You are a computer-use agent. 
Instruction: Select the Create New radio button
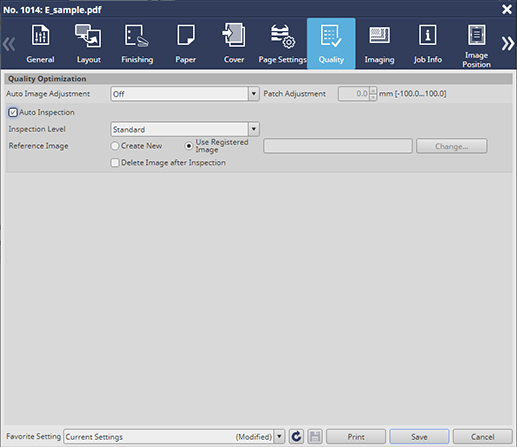point(115,146)
